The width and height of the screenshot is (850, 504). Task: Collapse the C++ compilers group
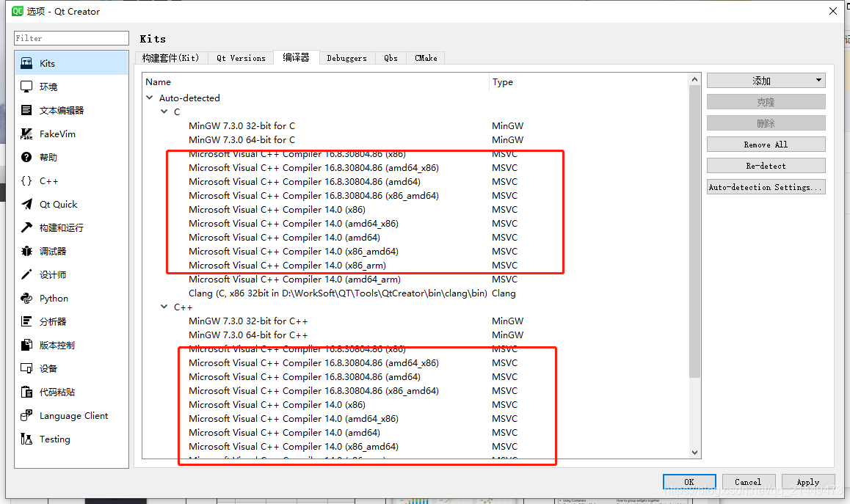tap(164, 307)
